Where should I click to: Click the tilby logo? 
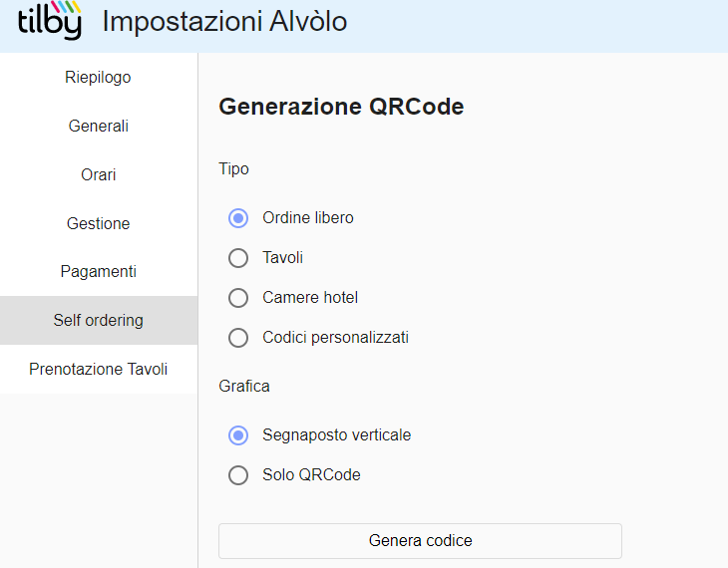point(50,20)
